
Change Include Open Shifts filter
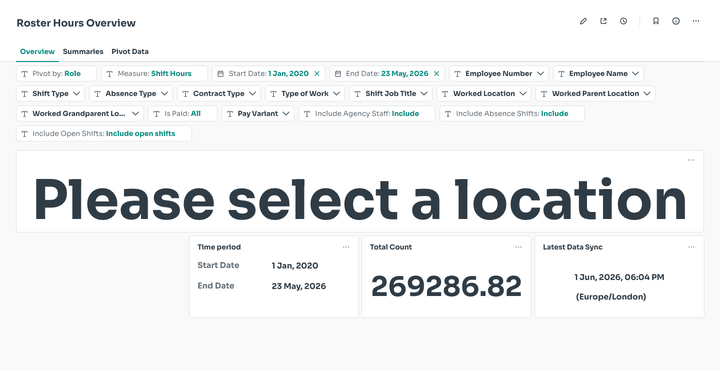104,134
